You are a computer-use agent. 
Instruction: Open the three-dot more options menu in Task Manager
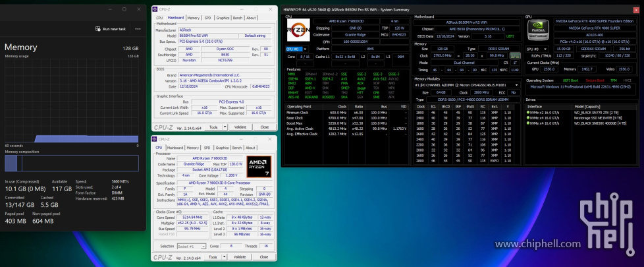[138, 29]
